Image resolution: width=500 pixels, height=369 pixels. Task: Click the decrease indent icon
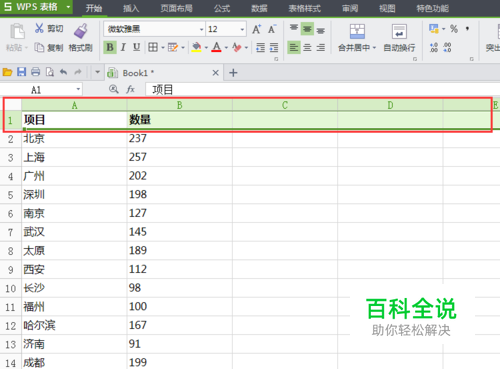tap(260, 48)
